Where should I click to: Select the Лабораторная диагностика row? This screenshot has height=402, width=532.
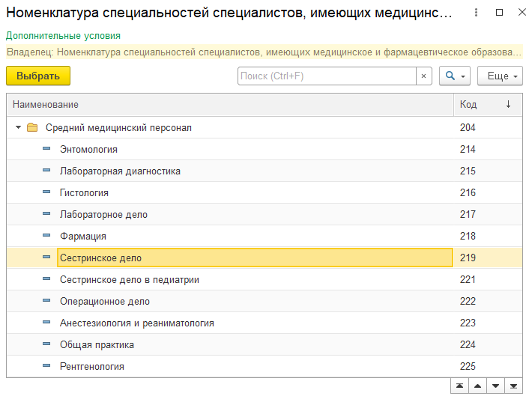tap(120, 171)
